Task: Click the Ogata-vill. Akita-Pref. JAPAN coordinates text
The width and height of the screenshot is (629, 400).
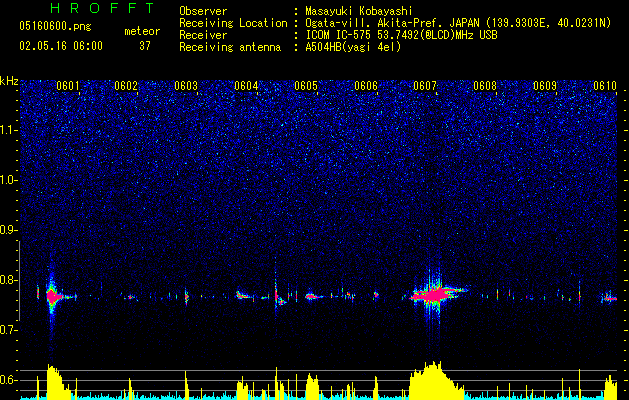Action: point(458,23)
